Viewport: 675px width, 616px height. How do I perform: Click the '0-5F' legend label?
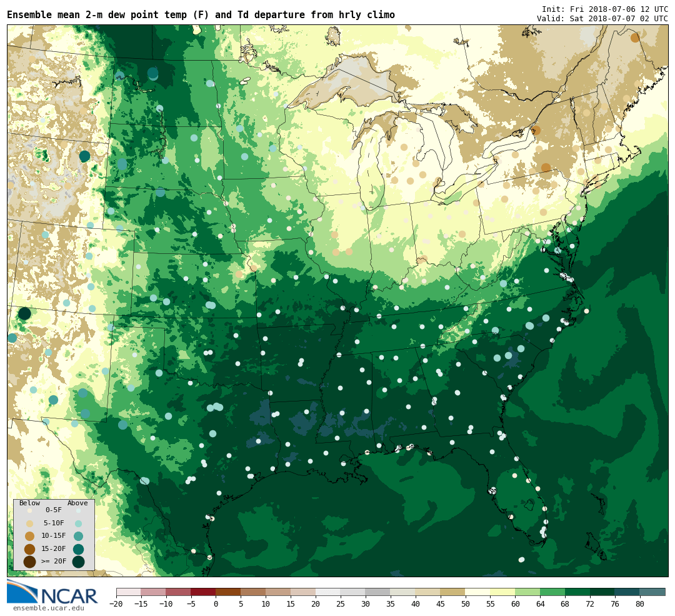coord(54,510)
